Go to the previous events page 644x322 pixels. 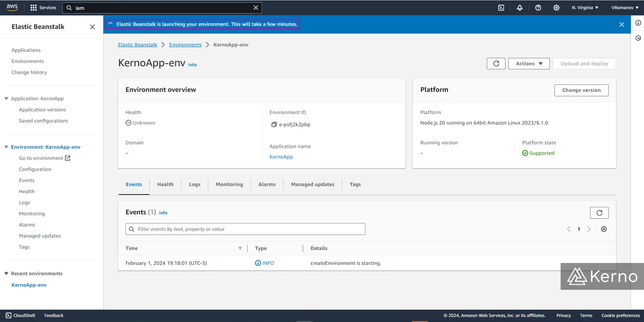(569, 229)
